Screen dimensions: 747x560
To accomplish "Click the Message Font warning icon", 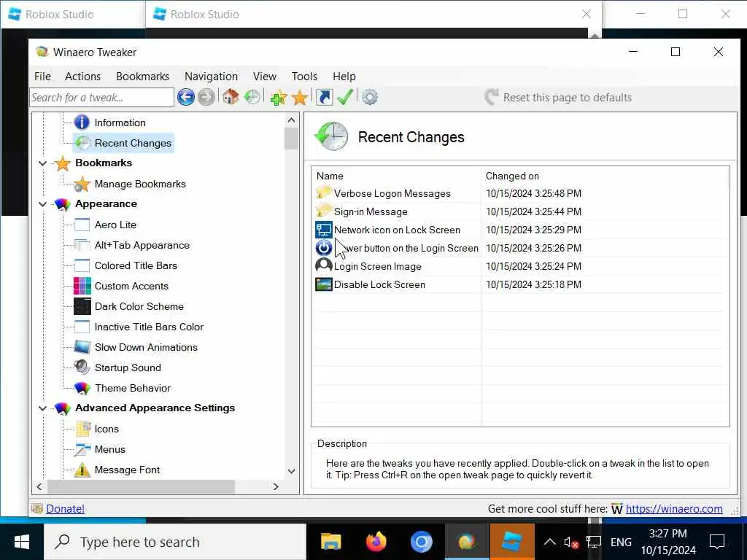I will pyautogui.click(x=82, y=470).
